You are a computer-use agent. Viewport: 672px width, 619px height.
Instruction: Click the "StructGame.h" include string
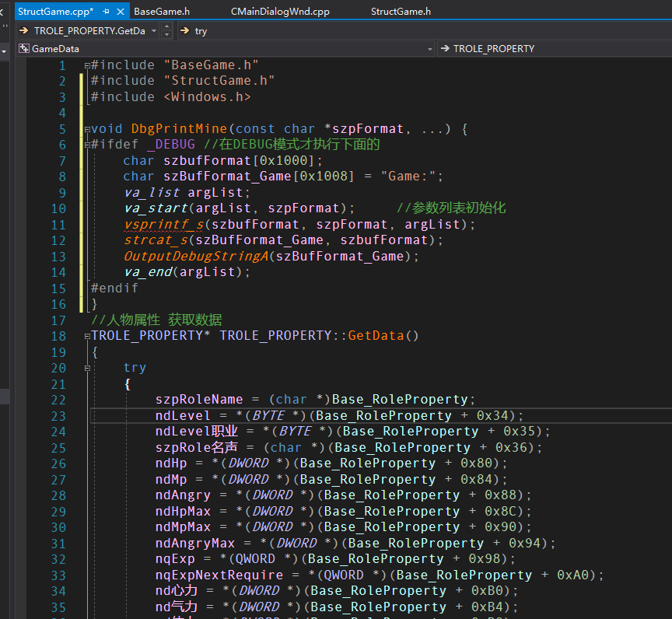[x=219, y=81]
